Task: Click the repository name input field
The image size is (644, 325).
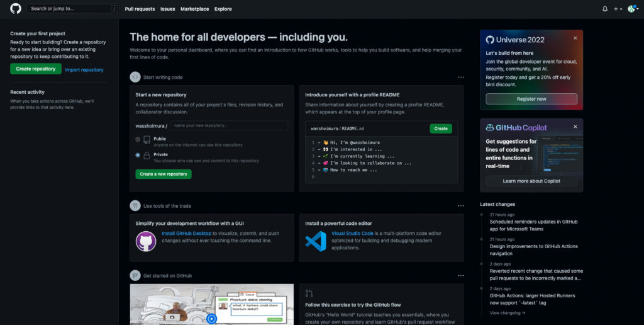Action: (229, 125)
